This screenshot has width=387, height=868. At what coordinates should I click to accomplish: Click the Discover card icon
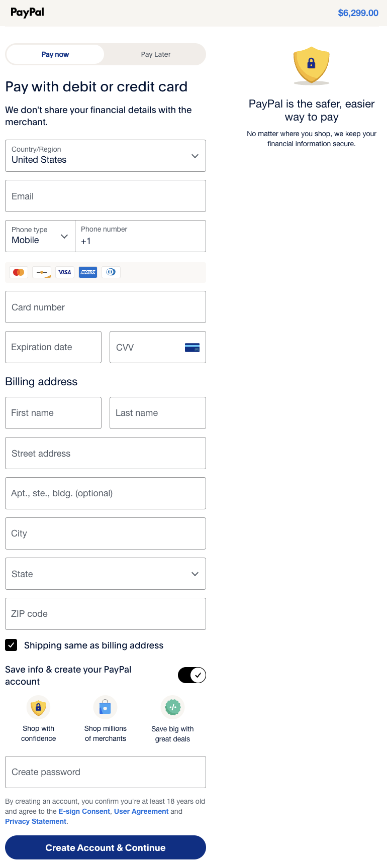(x=42, y=272)
